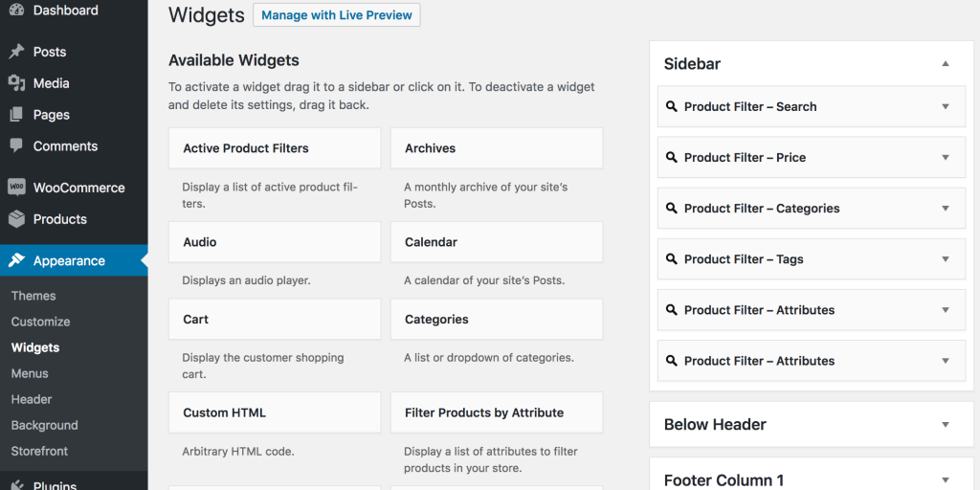The width and height of the screenshot is (980, 490).
Task: Expand the Below Header widget area
Action: click(x=946, y=425)
